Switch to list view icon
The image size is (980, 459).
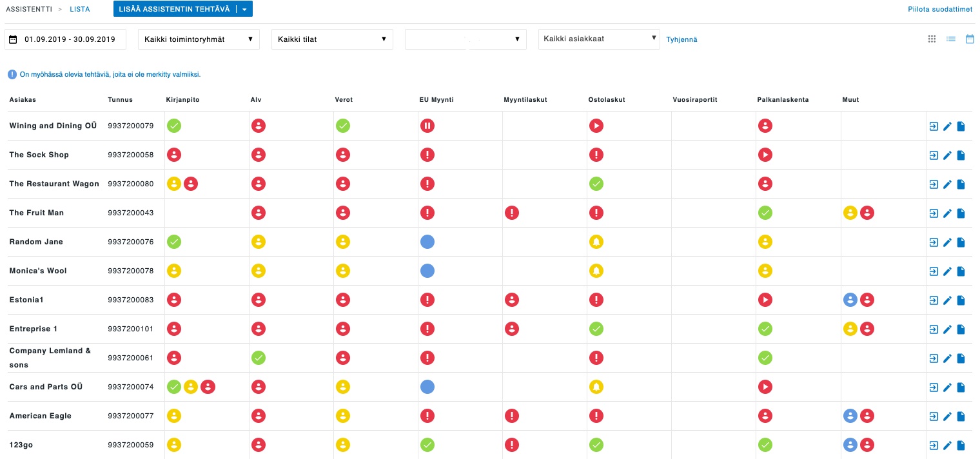(x=950, y=39)
